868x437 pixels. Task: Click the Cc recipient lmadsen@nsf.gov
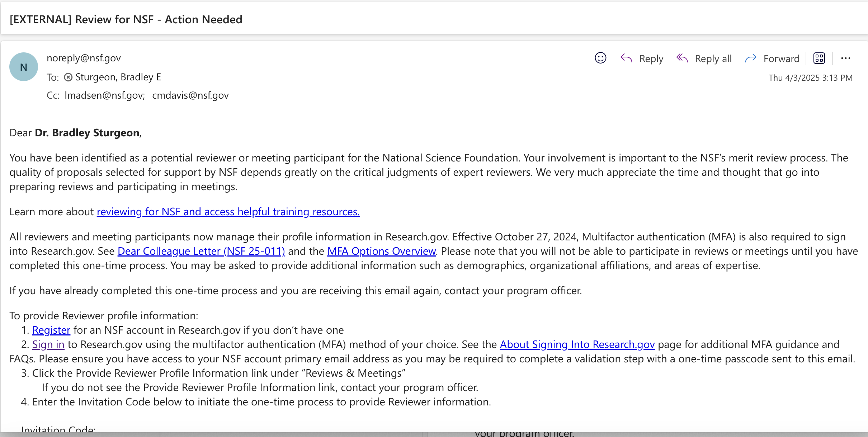coord(104,95)
